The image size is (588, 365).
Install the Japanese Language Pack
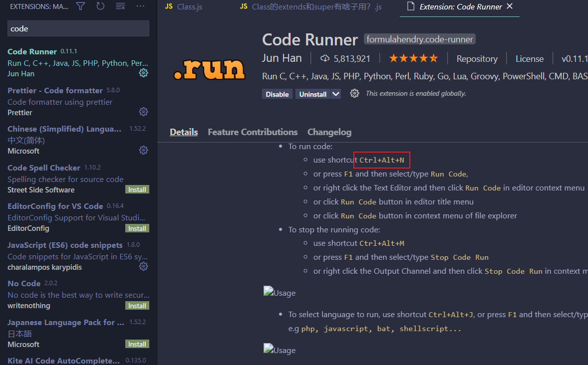pyautogui.click(x=137, y=344)
